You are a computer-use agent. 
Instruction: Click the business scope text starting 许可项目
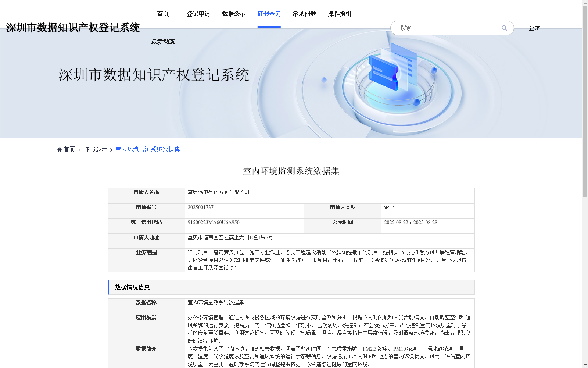coord(328,260)
